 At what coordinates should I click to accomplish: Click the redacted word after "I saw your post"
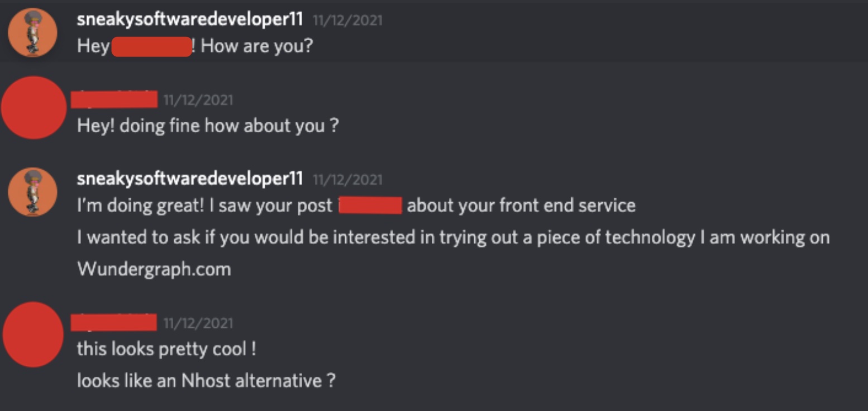370,205
